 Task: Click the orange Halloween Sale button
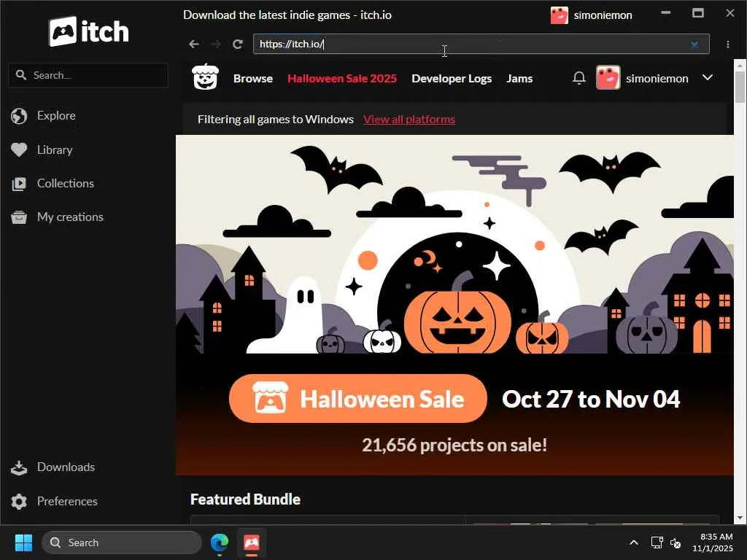click(x=357, y=399)
